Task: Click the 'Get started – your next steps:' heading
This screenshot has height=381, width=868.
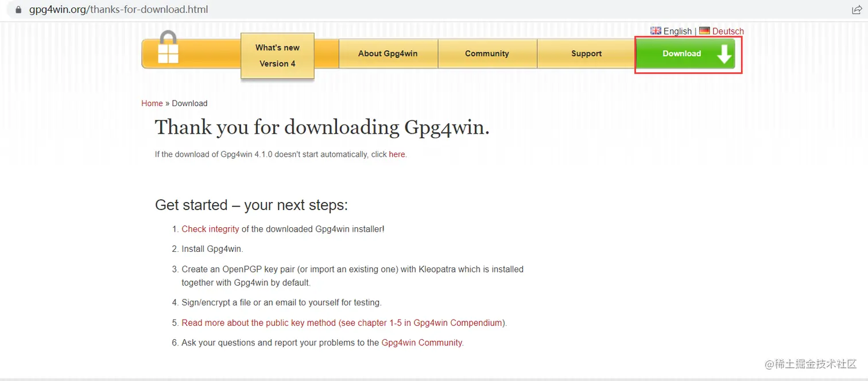Action: pyautogui.click(x=251, y=205)
